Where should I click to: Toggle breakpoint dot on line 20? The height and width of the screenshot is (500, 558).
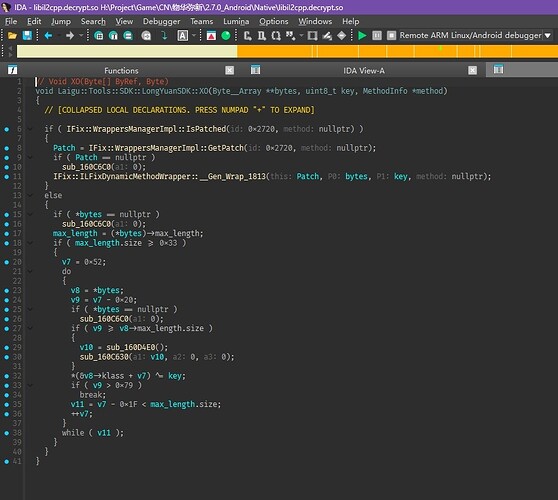tap(7, 262)
